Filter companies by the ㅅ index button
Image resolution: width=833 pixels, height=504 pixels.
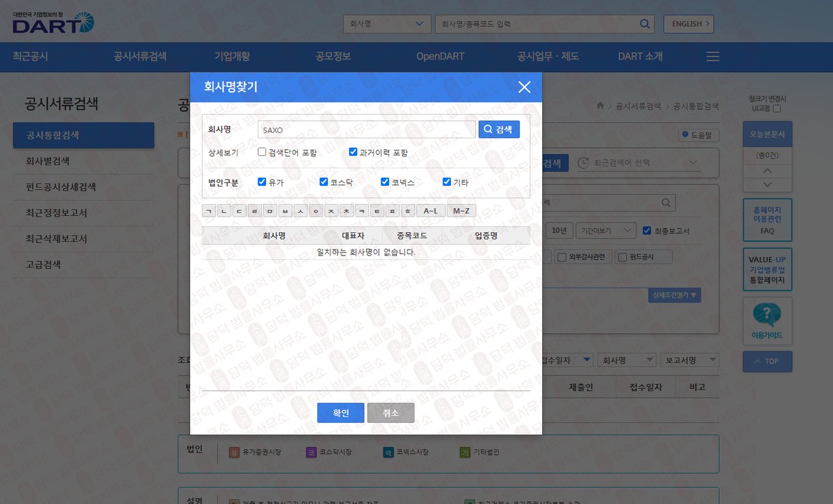[300, 211]
